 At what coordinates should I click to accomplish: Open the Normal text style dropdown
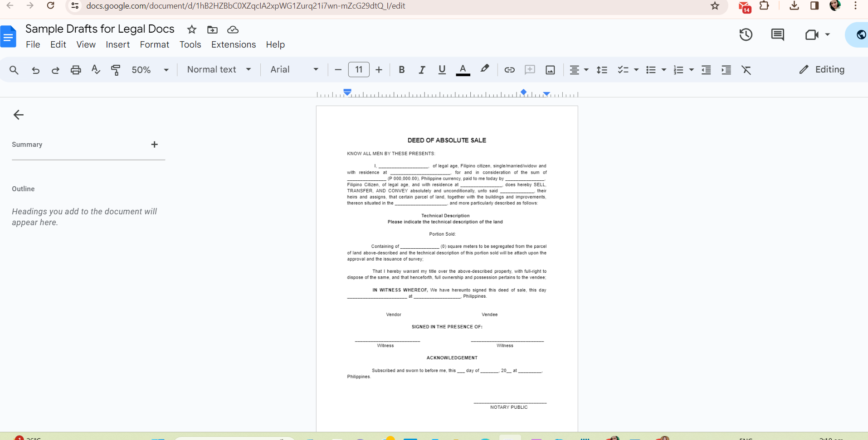(219, 70)
